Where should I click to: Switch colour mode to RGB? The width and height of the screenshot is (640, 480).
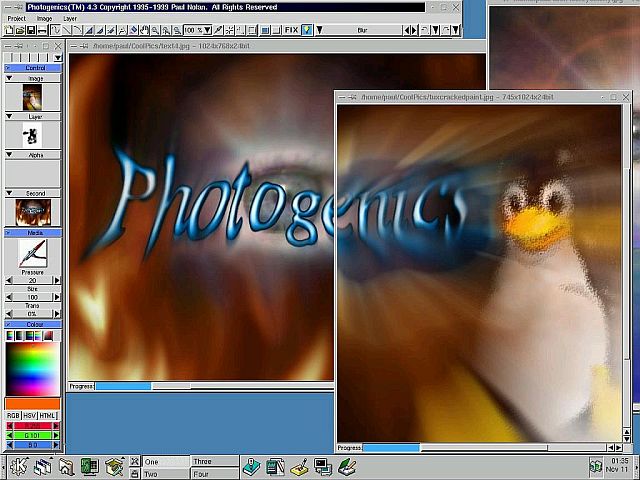[13, 415]
